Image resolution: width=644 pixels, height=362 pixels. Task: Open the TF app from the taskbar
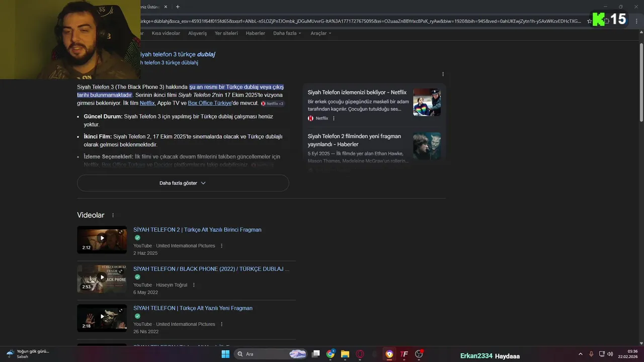click(404, 354)
